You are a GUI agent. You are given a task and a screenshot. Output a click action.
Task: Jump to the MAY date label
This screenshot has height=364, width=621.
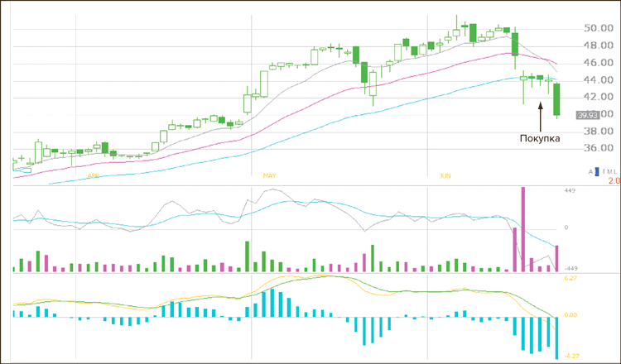[270, 176]
